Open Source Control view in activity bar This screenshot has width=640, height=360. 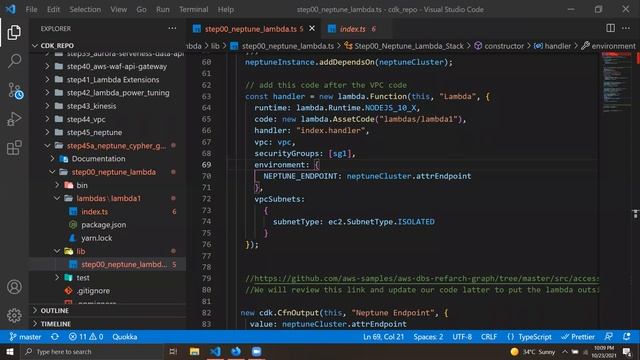coord(15,91)
